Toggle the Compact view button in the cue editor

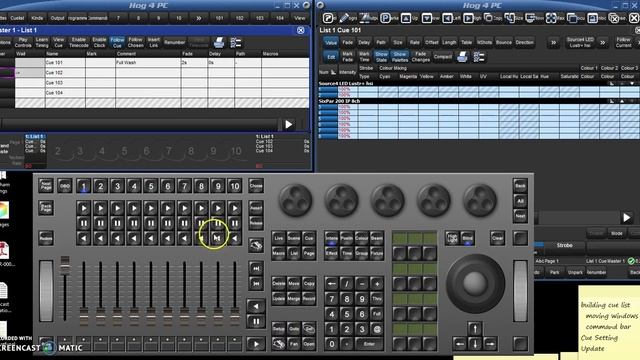point(442,57)
